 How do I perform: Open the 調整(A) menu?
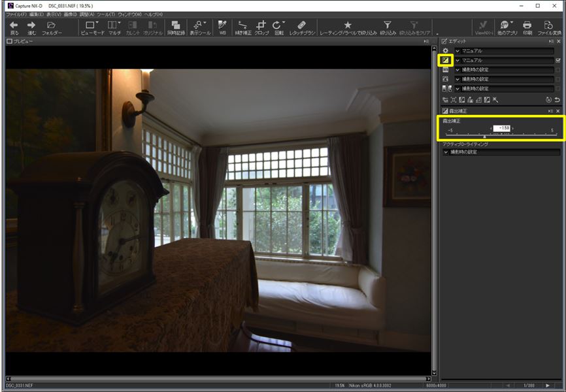click(87, 14)
